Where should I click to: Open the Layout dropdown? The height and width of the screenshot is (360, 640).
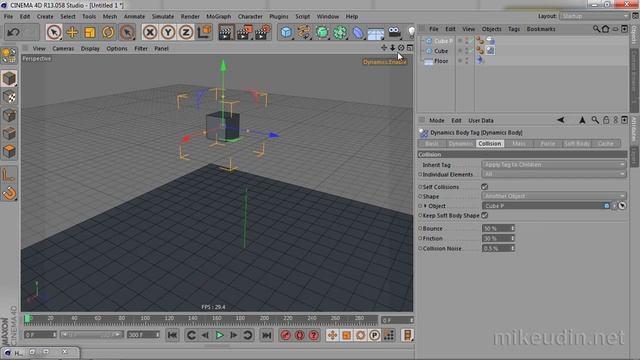click(x=594, y=16)
